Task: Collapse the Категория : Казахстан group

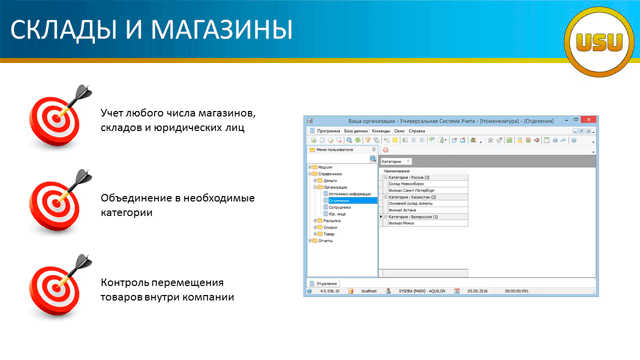Action: (x=385, y=197)
